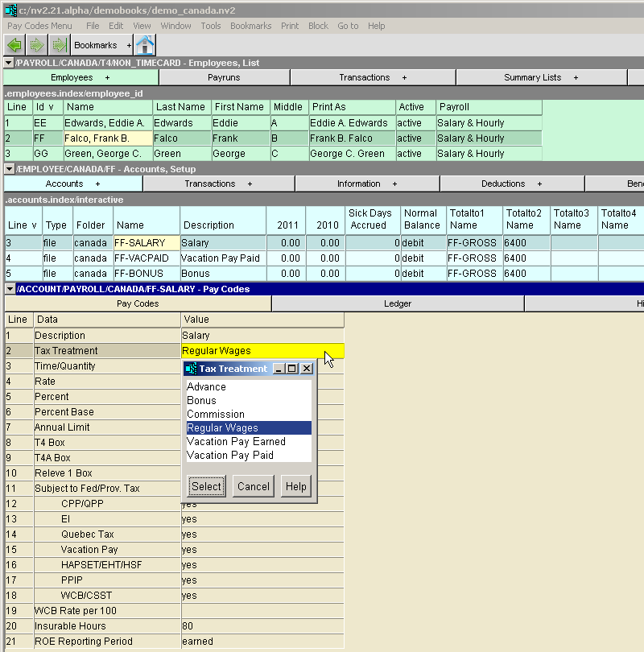This screenshot has width=644, height=652.
Task: Collapse the Employees, List panel header
Action: (x=9, y=63)
